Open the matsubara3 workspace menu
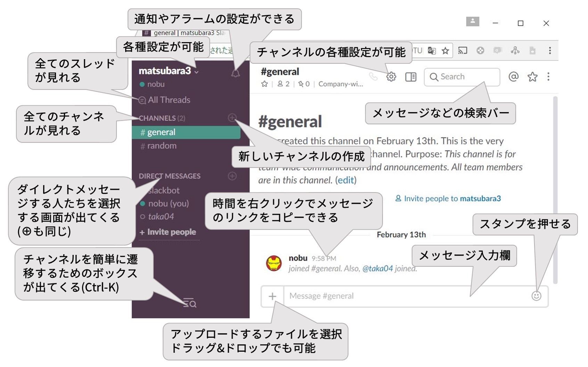This screenshot has height=367, width=588. point(169,71)
